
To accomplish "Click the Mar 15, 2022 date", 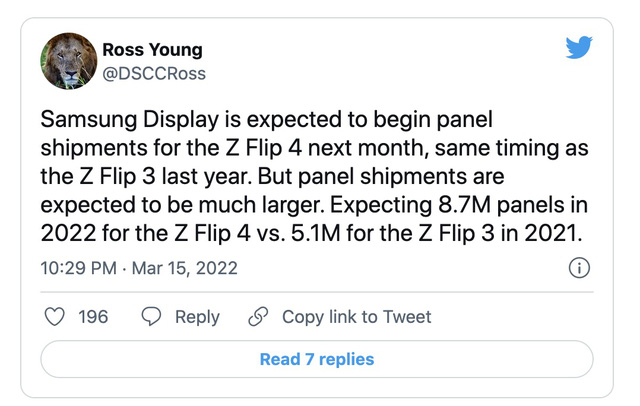I will (184, 268).
